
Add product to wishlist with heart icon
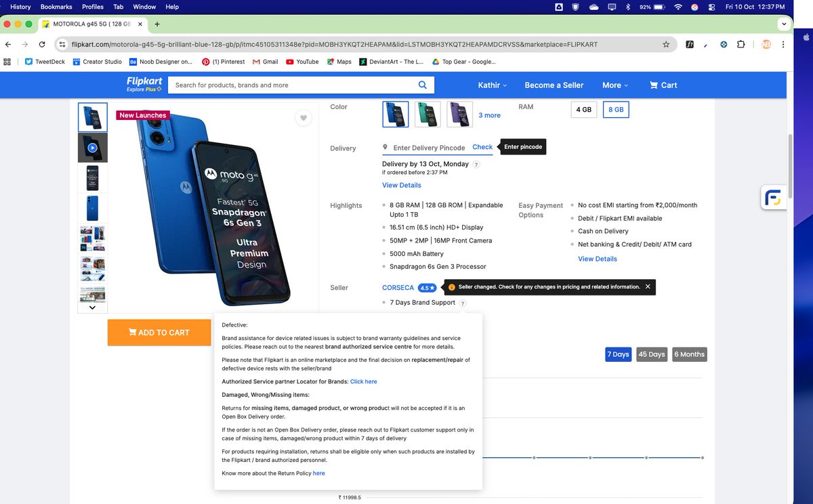click(304, 118)
